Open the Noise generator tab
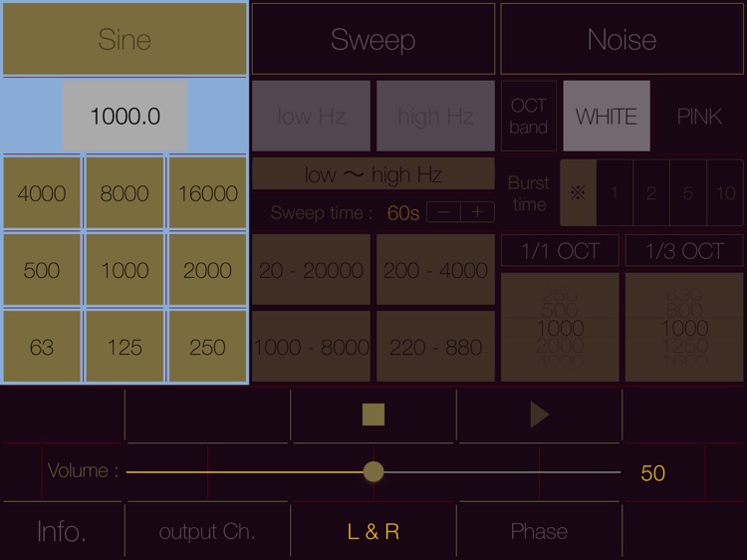Image resolution: width=747 pixels, height=560 pixels. (x=622, y=39)
